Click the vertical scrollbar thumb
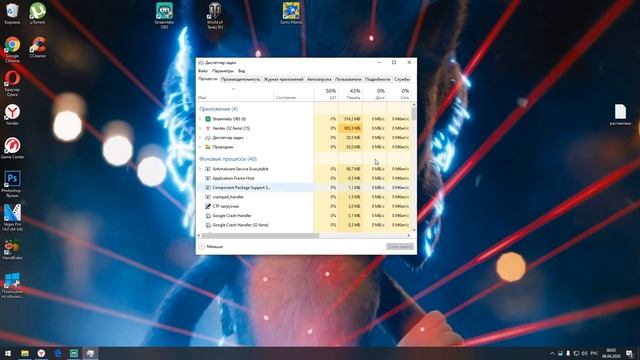Image resolution: width=640 pixels, height=360 pixels. 414,113
